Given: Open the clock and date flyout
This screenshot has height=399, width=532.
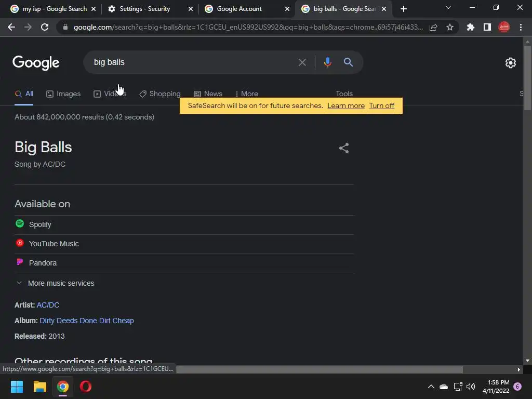Looking at the screenshot, I should coord(496,387).
